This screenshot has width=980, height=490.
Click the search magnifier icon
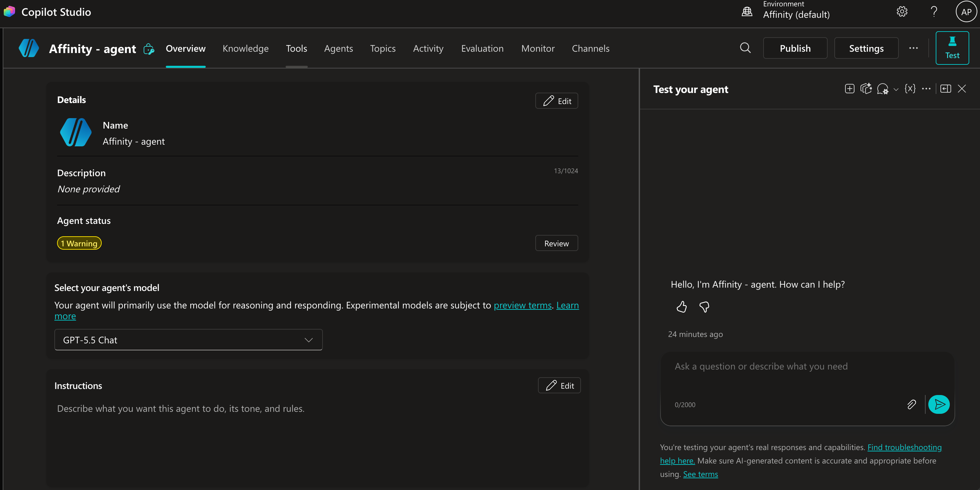745,48
